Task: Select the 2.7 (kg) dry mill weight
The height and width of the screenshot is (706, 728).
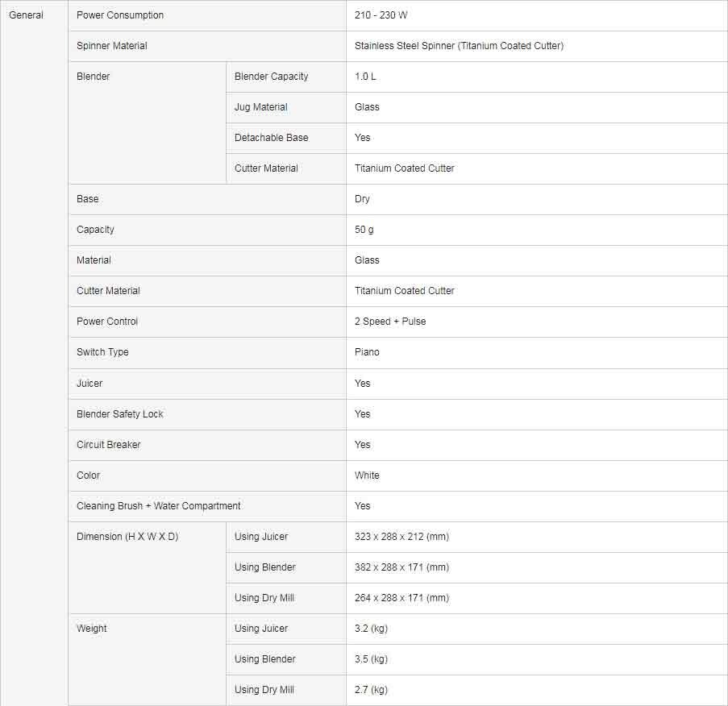Action: coord(371,690)
